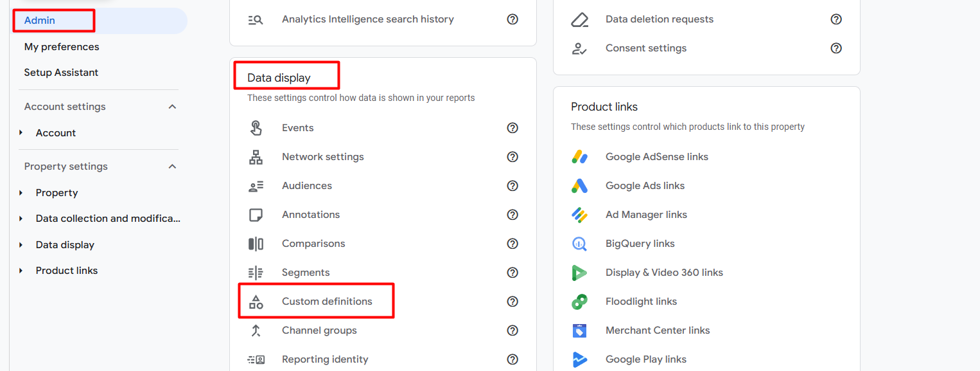Screen dimensions: 980x371
Task: Expand the Product links sidebar item
Action: [x=21, y=271]
